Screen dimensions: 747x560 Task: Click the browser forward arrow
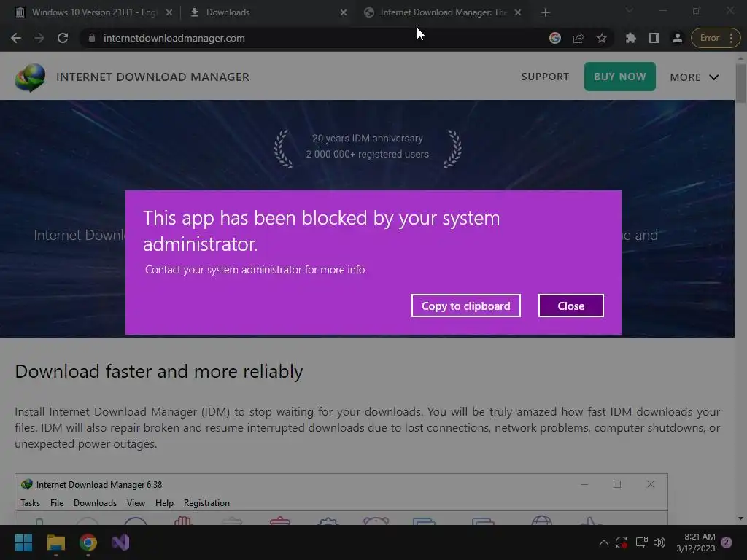[x=39, y=38]
